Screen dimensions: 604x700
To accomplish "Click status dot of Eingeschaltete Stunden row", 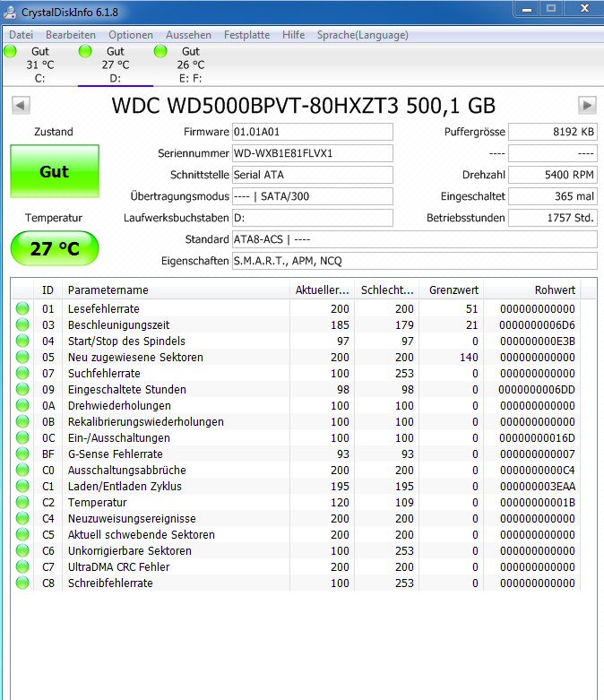I will [x=22, y=389].
